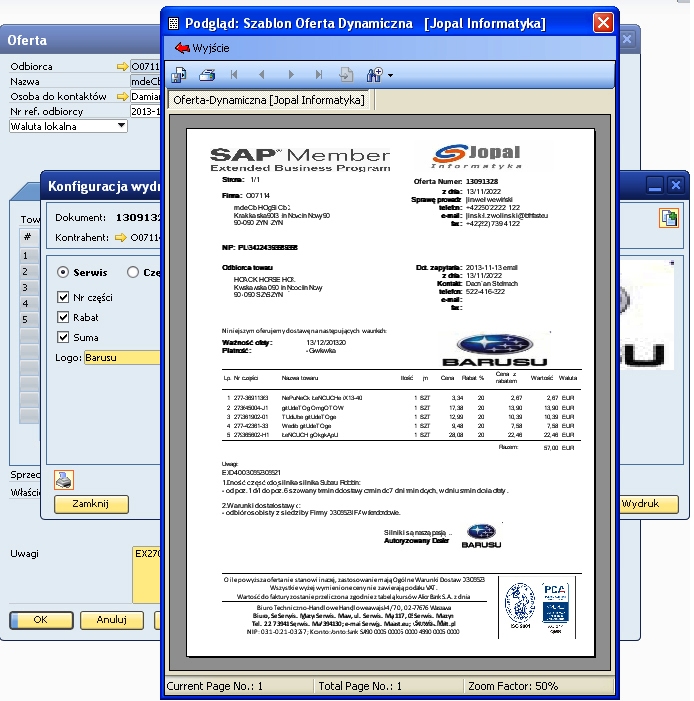Click the Osoba do kontaktów link arrow
The width and height of the screenshot is (694, 701).
click(x=122, y=96)
